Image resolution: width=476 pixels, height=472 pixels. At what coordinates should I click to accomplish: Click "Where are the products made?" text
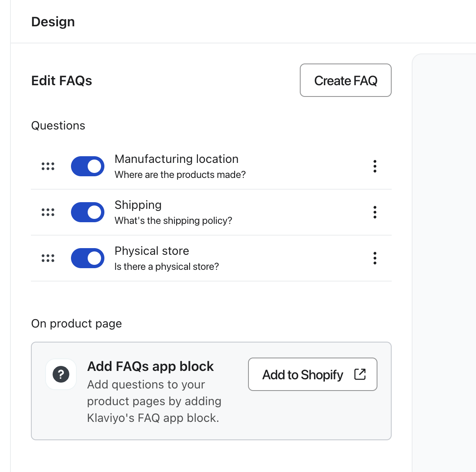(x=180, y=175)
